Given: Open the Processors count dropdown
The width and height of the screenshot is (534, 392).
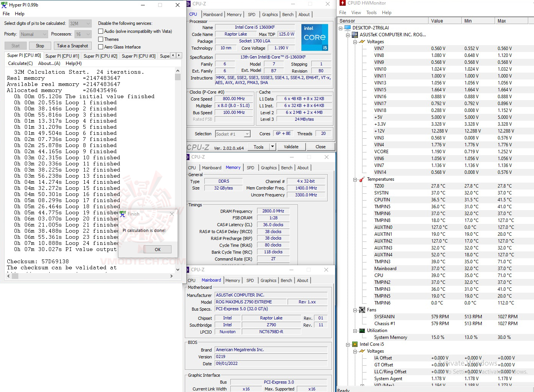Looking at the screenshot, I should [x=83, y=34].
